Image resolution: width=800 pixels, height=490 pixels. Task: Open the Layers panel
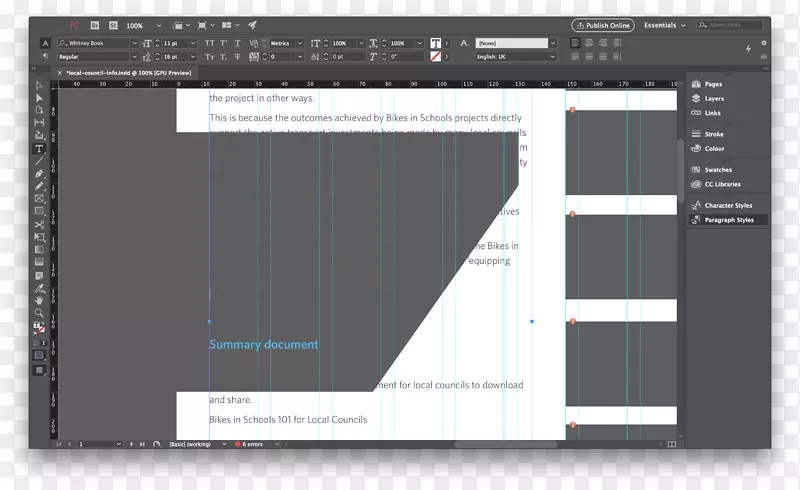click(713, 99)
